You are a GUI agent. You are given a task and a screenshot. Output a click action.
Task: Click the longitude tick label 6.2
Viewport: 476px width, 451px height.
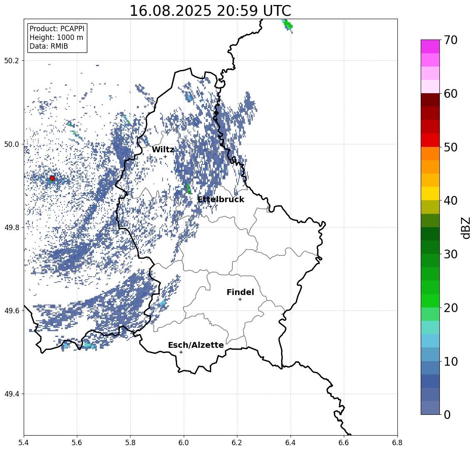click(x=237, y=443)
